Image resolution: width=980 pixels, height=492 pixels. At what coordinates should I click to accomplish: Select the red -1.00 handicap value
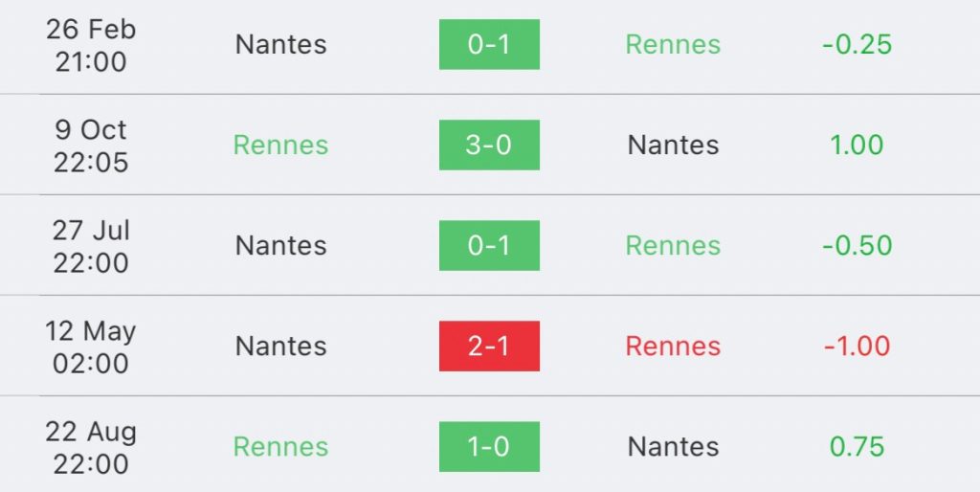[x=857, y=347]
